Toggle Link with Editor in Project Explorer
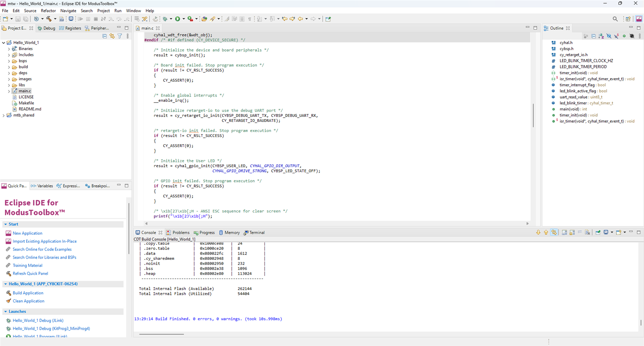644x346 pixels. pos(112,36)
